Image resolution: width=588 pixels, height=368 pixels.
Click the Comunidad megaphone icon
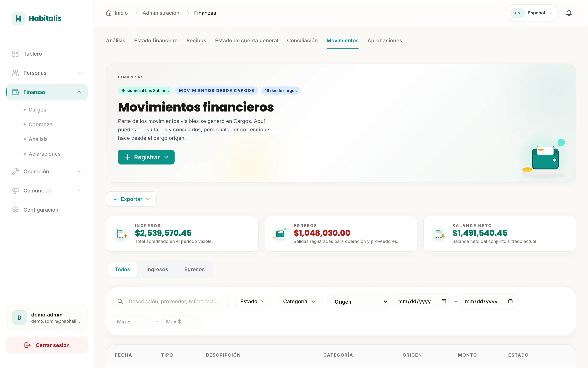[x=15, y=191]
